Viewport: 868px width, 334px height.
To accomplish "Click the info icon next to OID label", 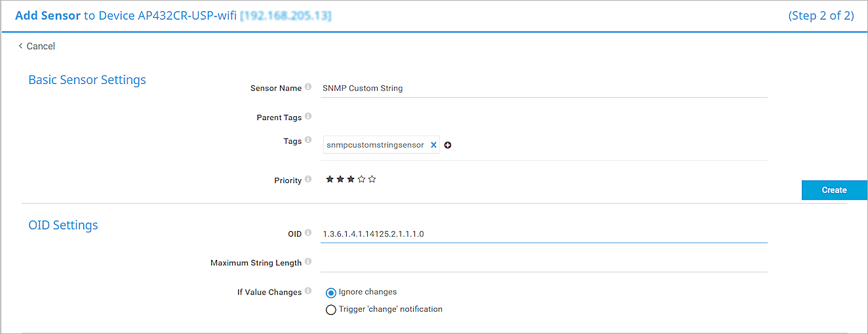I will pyautogui.click(x=308, y=233).
